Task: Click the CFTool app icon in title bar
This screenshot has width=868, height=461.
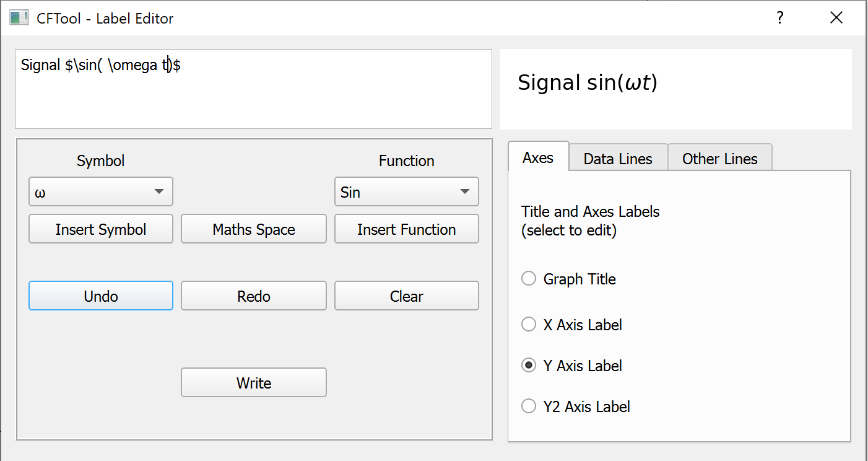Action: (x=19, y=18)
